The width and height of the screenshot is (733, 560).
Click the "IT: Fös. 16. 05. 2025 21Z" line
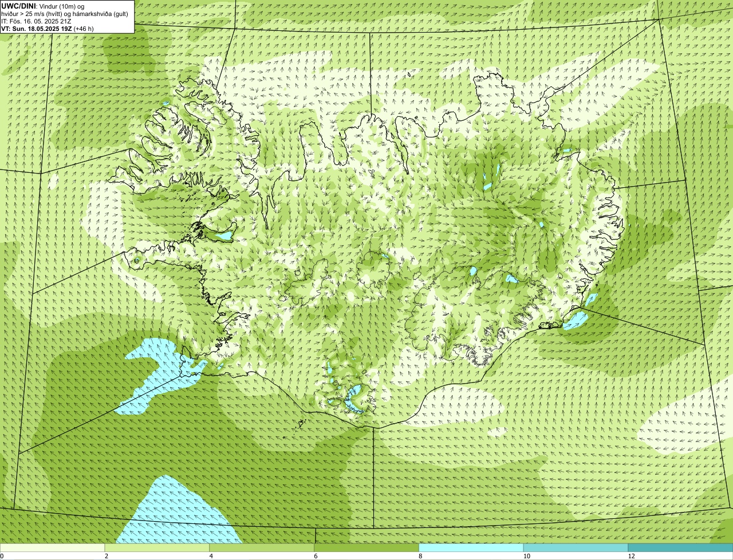click(36, 21)
